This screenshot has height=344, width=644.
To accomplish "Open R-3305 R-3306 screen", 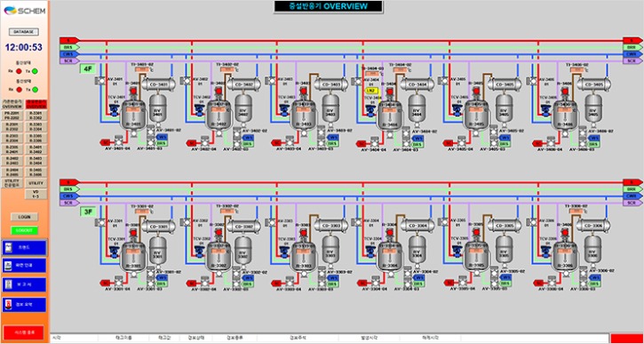I will (x=36, y=138).
